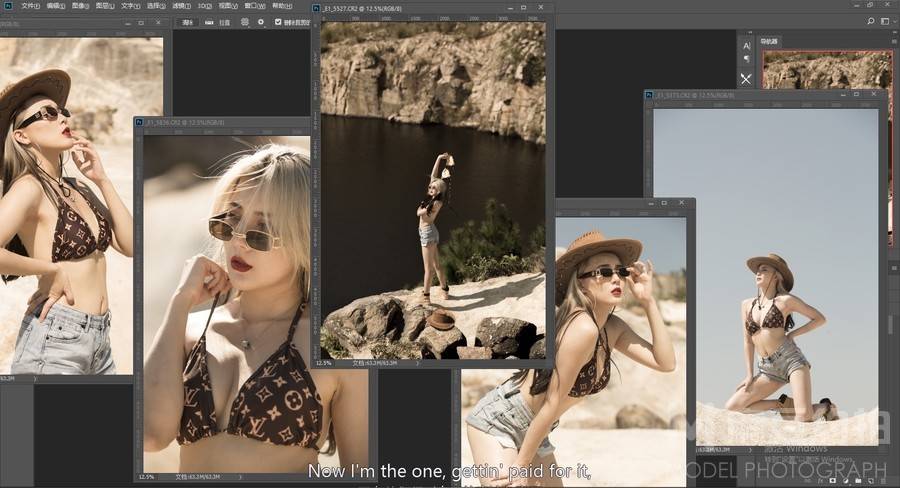900x488 pixels.
Task: Click zoom field 12.5% in _E1_5527.CR2 window
Action: pos(324,363)
